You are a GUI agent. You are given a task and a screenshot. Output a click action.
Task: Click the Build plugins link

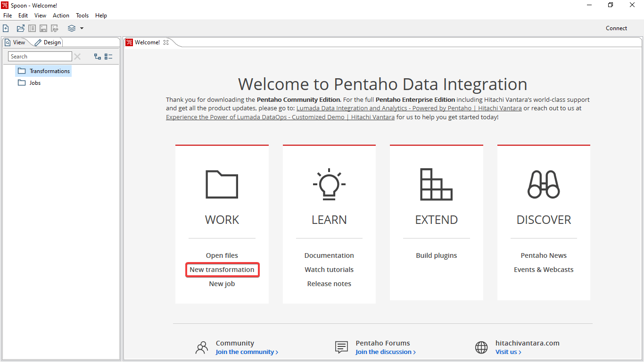coord(437,255)
